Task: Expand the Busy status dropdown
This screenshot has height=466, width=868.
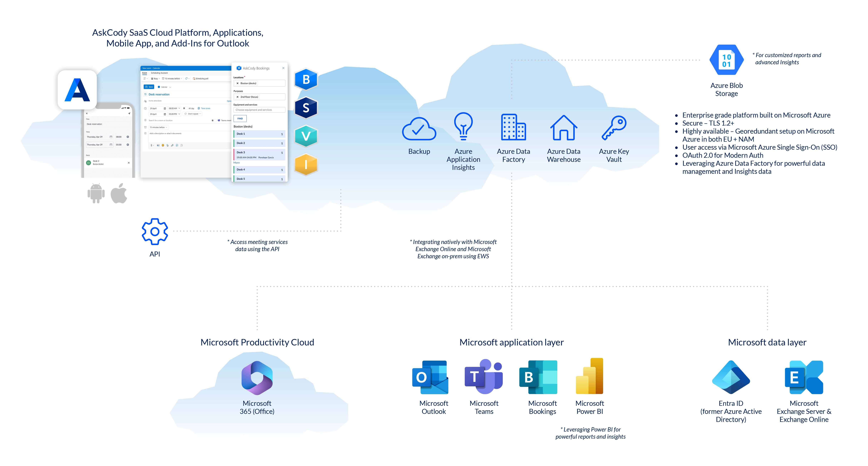Action: click(x=156, y=78)
